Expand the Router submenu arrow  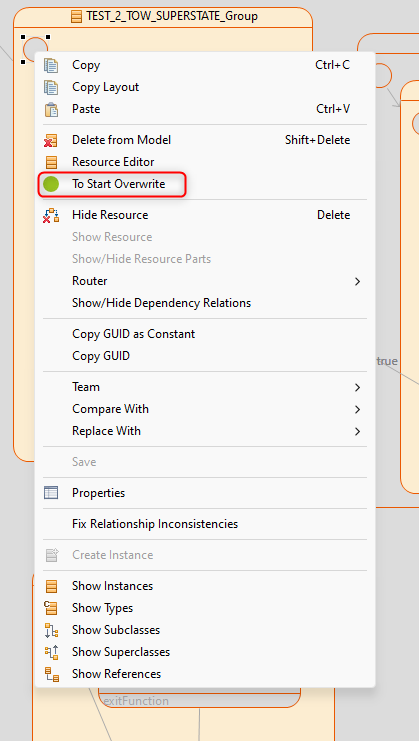point(357,281)
